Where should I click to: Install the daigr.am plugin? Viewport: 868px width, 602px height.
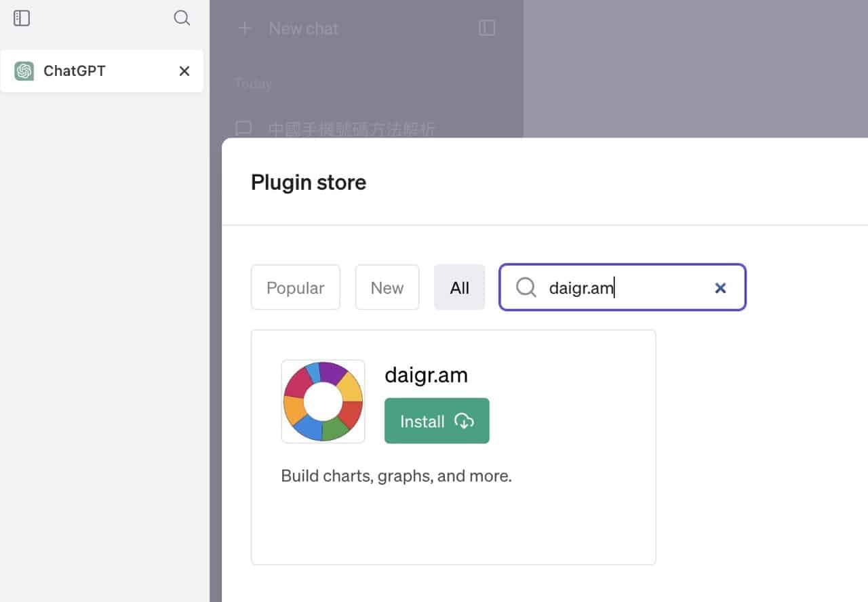(x=437, y=421)
